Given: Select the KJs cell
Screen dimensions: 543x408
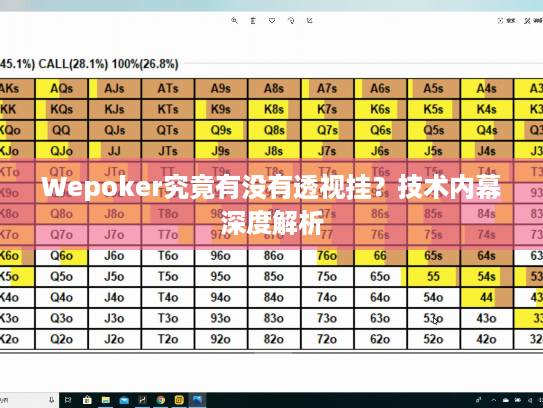Looking at the screenshot, I should coord(115,109).
